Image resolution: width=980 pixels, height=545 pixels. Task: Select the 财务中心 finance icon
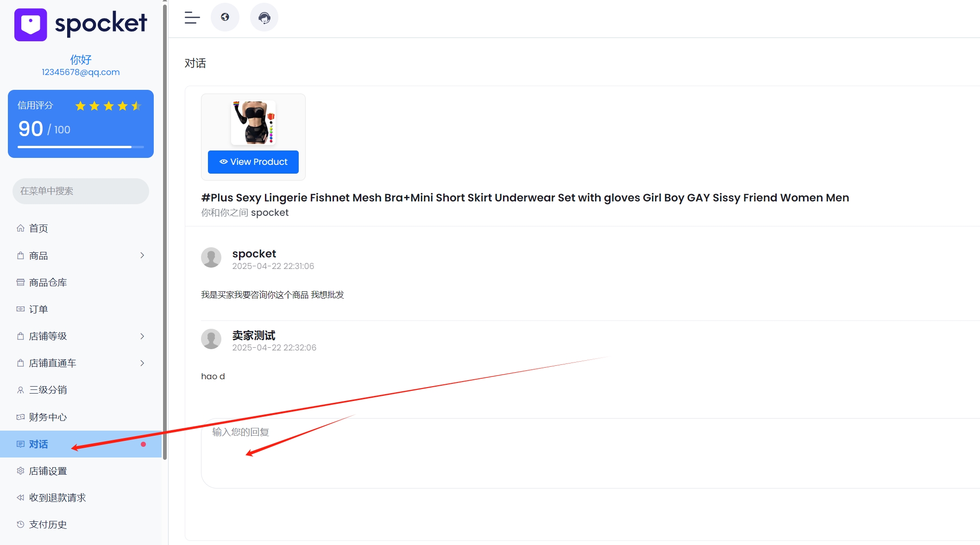20,417
